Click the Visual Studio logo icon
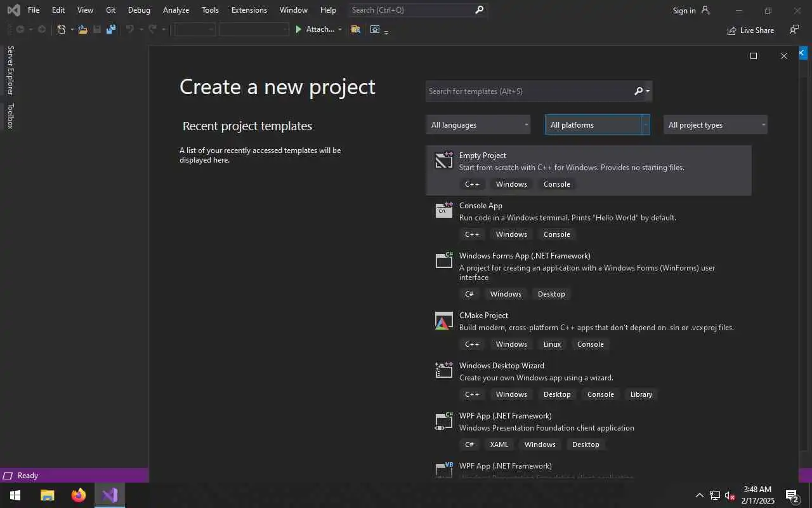The width and height of the screenshot is (812, 508). [x=13, y=10]
